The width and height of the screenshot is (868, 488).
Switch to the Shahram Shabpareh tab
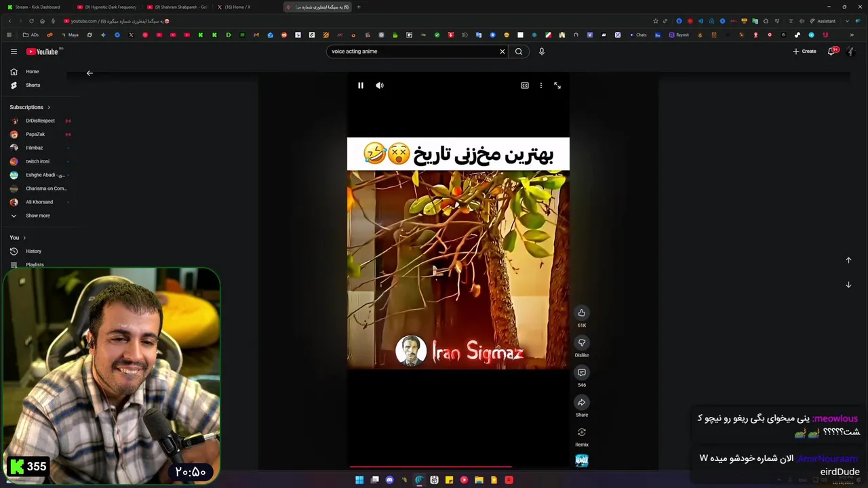click(179, 7)
